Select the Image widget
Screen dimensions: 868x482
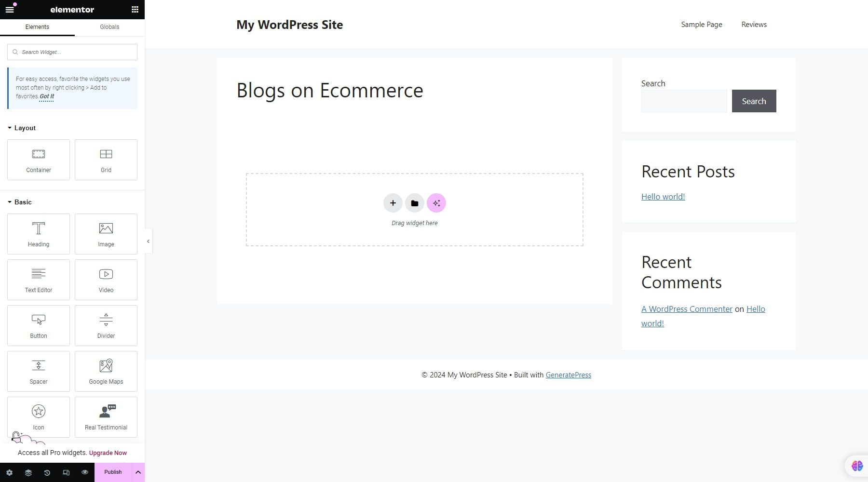click(x=106, y=234)
